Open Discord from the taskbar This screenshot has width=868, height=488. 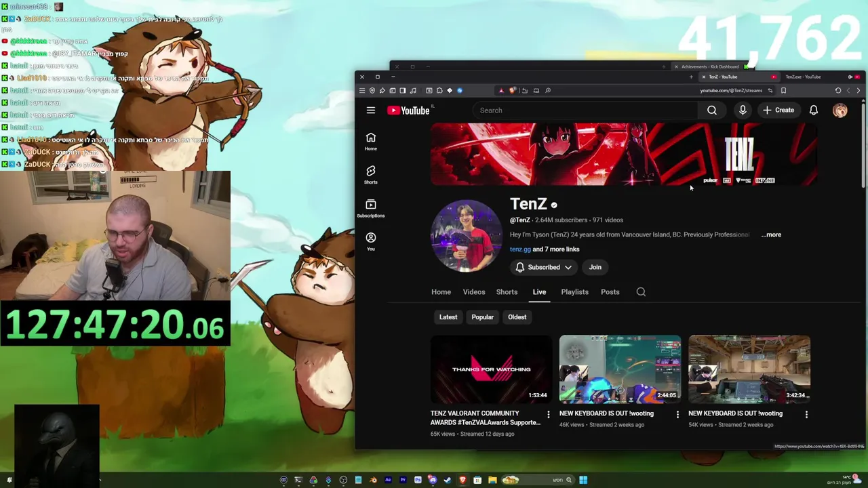(433, 480)
